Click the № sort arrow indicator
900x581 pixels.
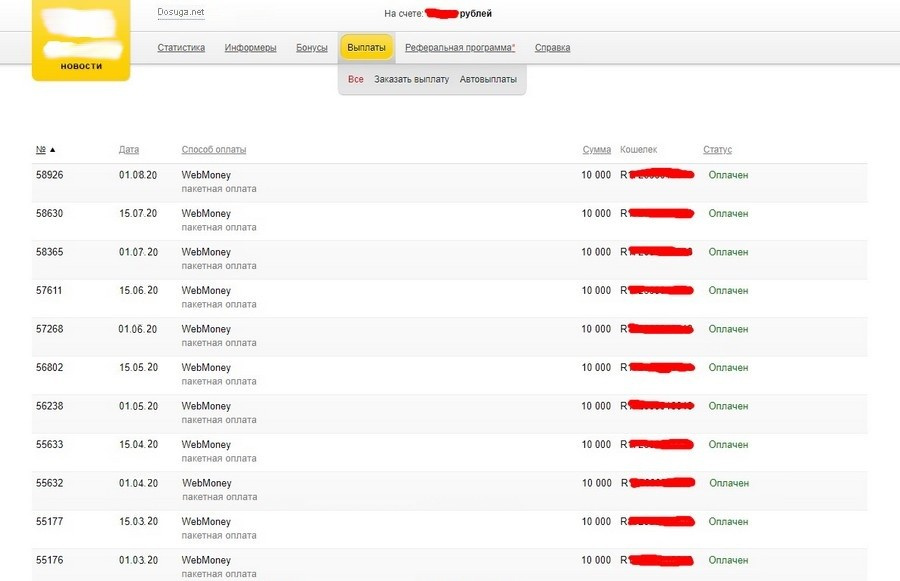click(53, 150)
